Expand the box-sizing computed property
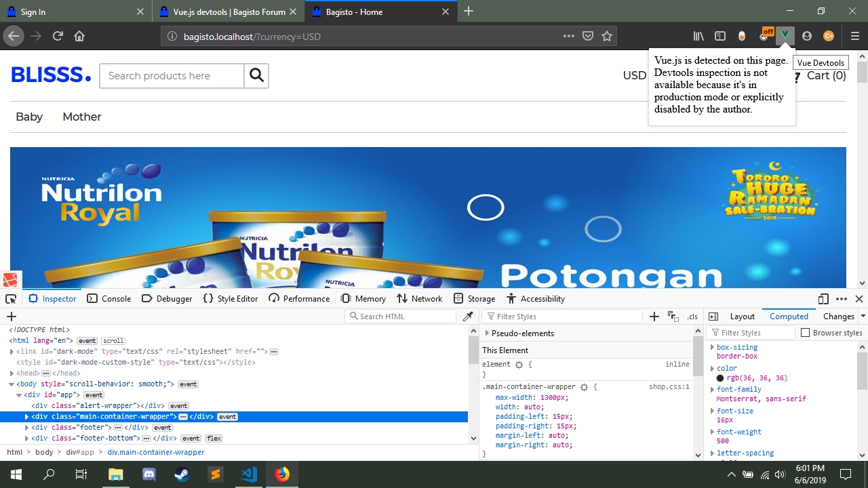 click(712, 347)
